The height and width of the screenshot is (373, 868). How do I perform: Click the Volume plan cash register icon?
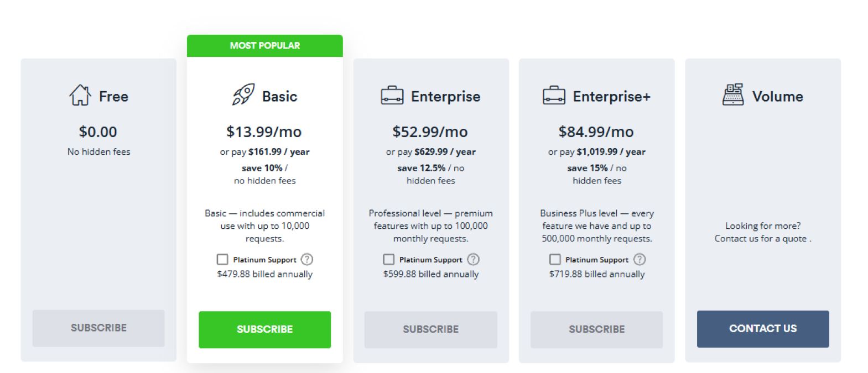coord(733,95)
